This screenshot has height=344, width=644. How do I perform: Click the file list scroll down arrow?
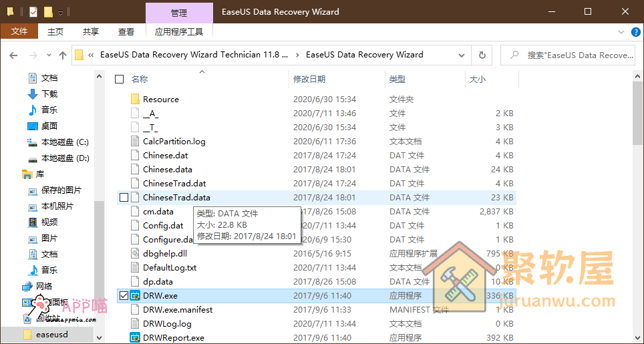pos(637,338)
